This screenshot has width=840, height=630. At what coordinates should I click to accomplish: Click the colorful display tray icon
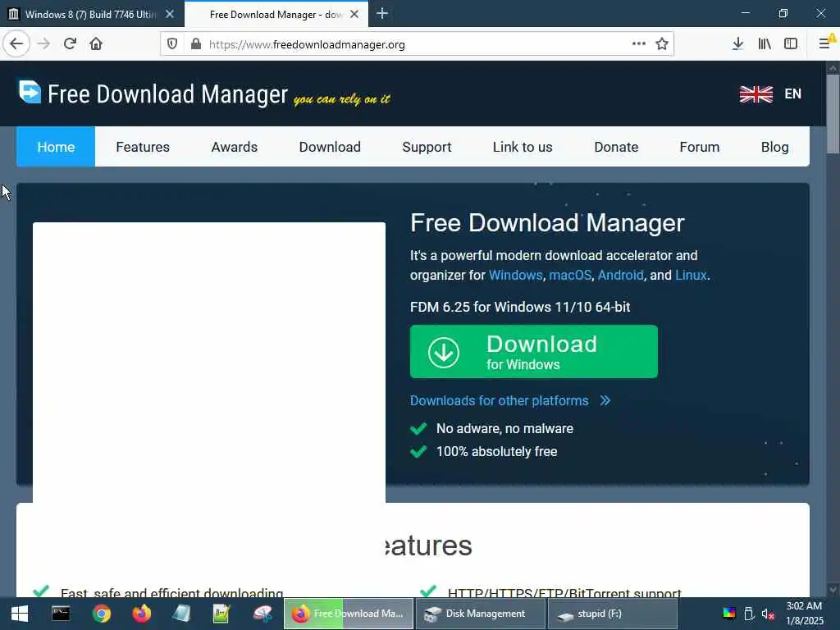tap(729, 614)
